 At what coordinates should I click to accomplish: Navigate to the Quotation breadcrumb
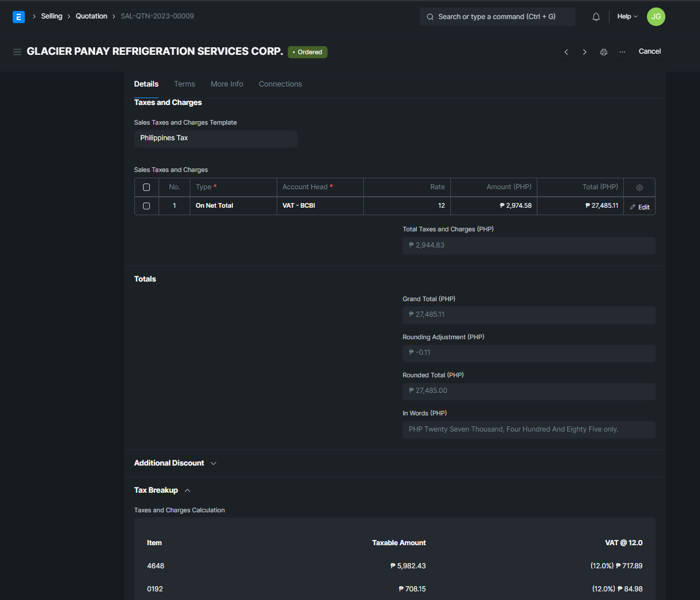92,16
